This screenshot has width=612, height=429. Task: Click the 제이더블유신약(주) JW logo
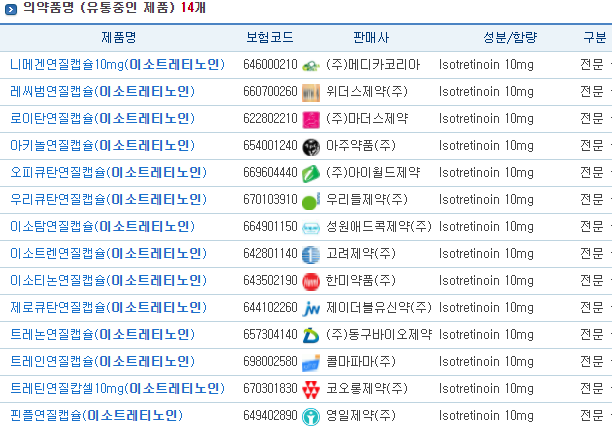311,309
